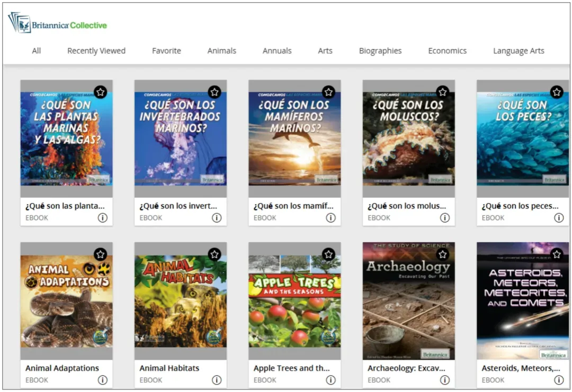This screenshot has height=392, width=572.
Task: Select Biographies category tab
Action: (x=380, y=51)
